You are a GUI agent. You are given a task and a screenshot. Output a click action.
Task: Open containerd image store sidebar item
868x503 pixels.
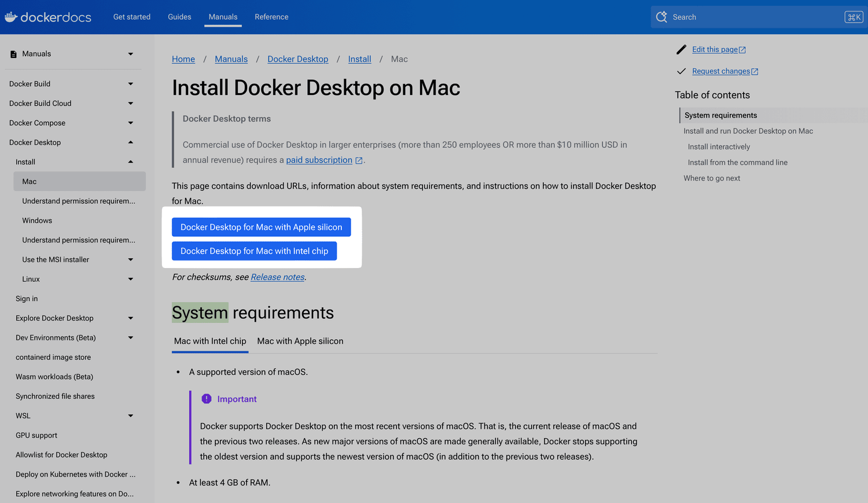coord(53,357)
